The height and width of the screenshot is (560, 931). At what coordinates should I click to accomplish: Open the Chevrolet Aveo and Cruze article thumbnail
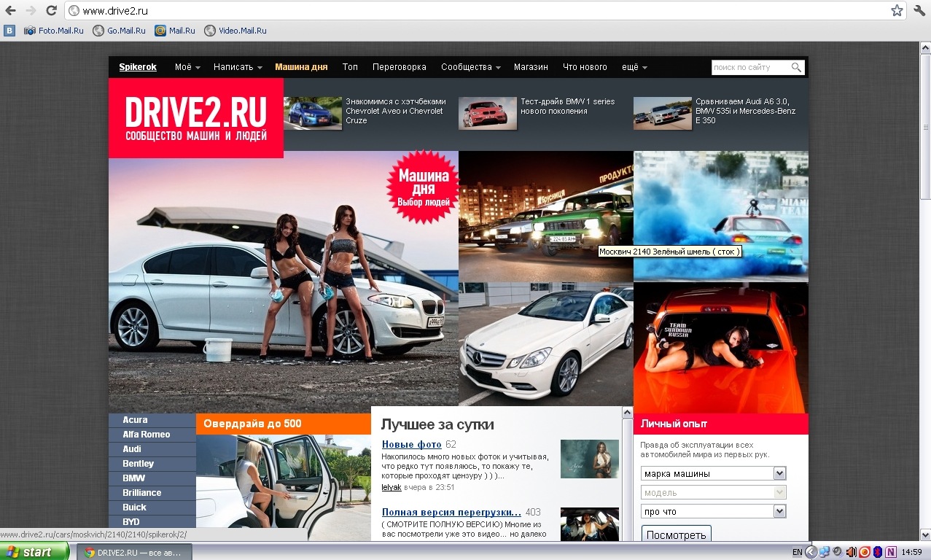tap(313, 113)
